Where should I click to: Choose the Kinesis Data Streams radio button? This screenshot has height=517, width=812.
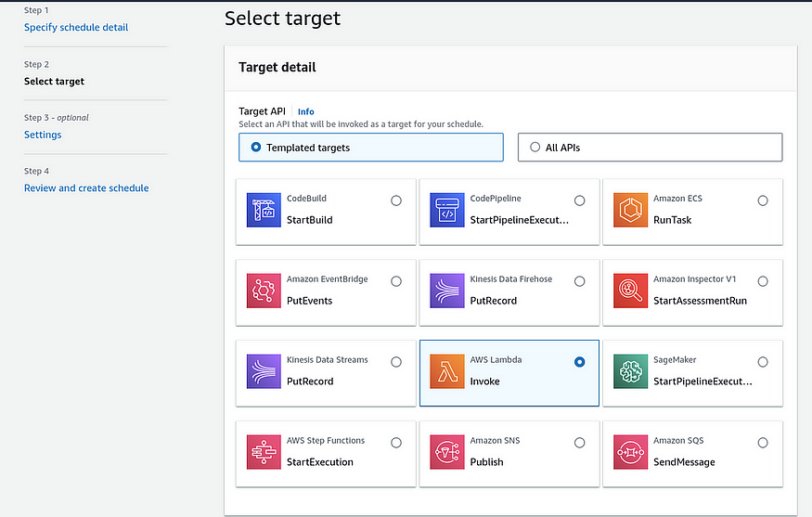396,362
